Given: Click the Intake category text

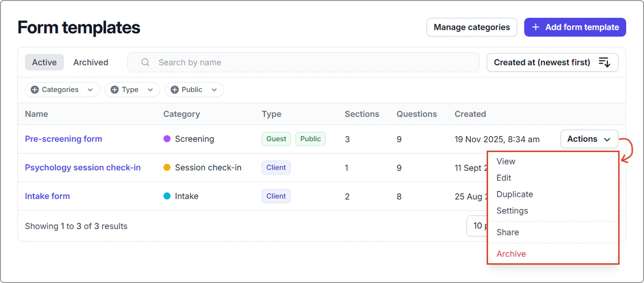Looking at the screenshot, I should coord(186,196).
